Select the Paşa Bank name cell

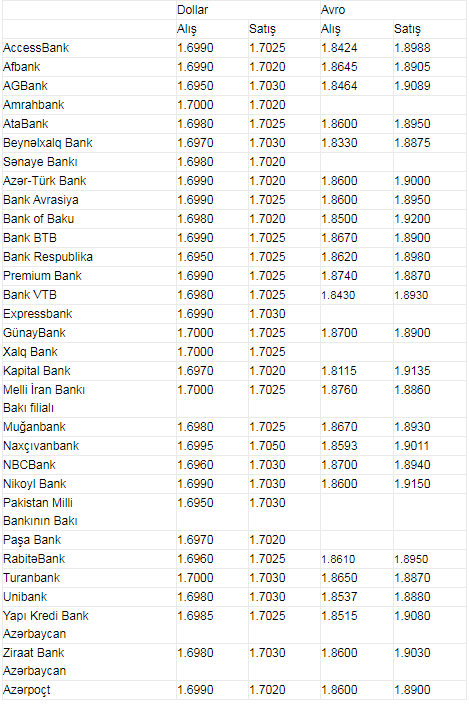(32, 540)
